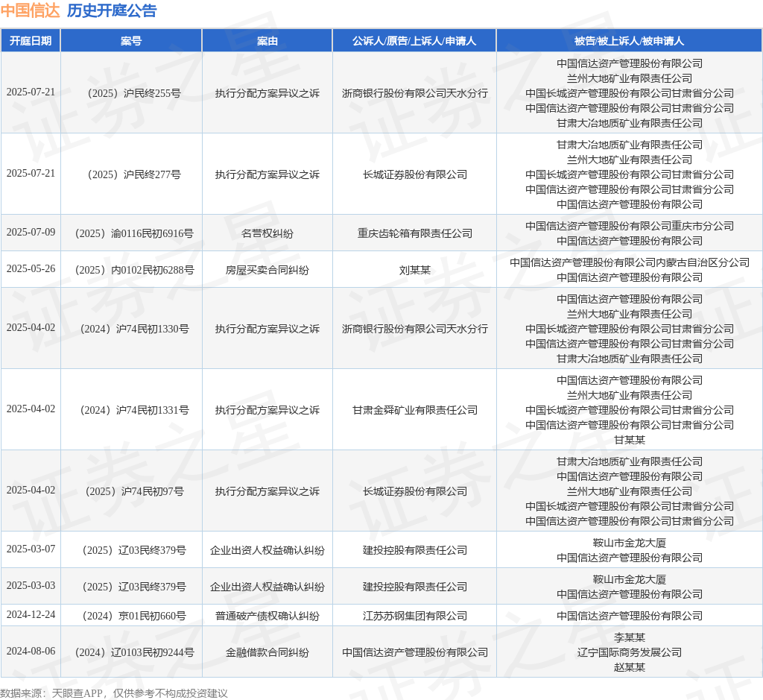Select defendant 赵某某

629,667
